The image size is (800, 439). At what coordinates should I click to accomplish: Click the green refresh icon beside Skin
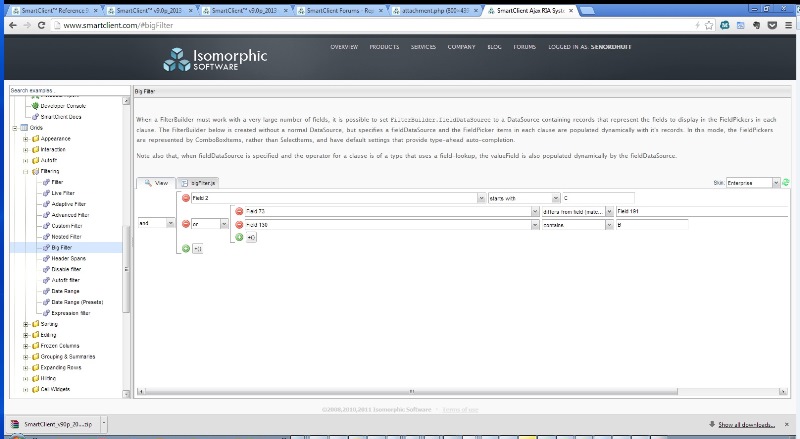[x=785, y=183]
